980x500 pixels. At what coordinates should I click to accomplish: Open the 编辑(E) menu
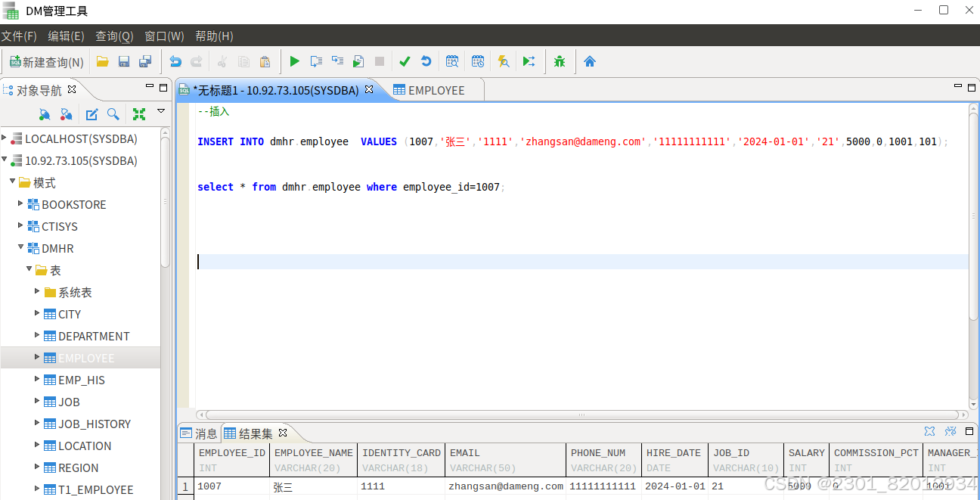(66, 36)
